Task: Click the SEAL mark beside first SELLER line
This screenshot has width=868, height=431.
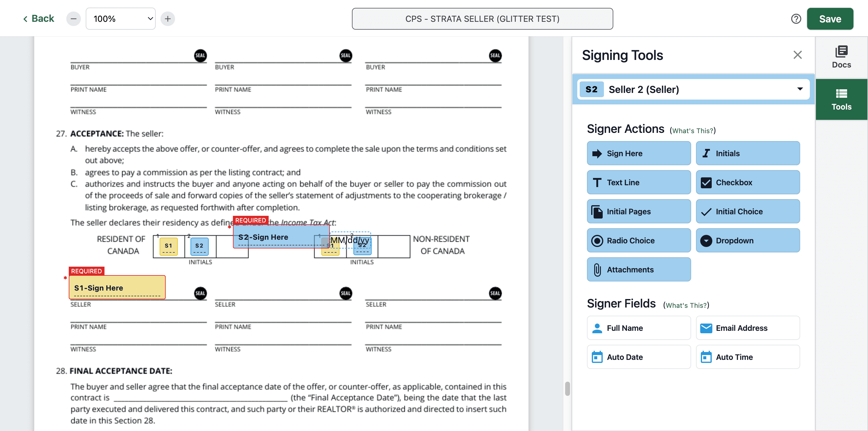Action: tap(200, 293)
